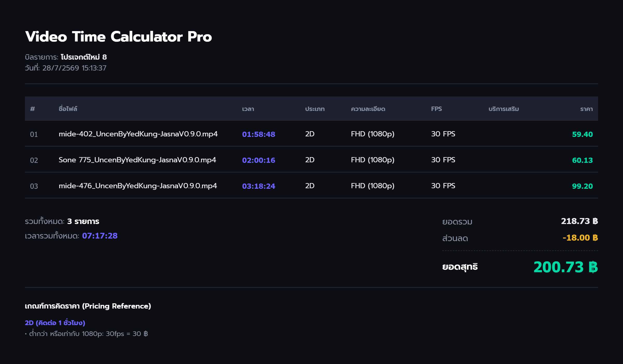
Task: Select file mide-476_UncenByYedKung-JasnaV0.9.0.mp4
Action: click(138, 186)
